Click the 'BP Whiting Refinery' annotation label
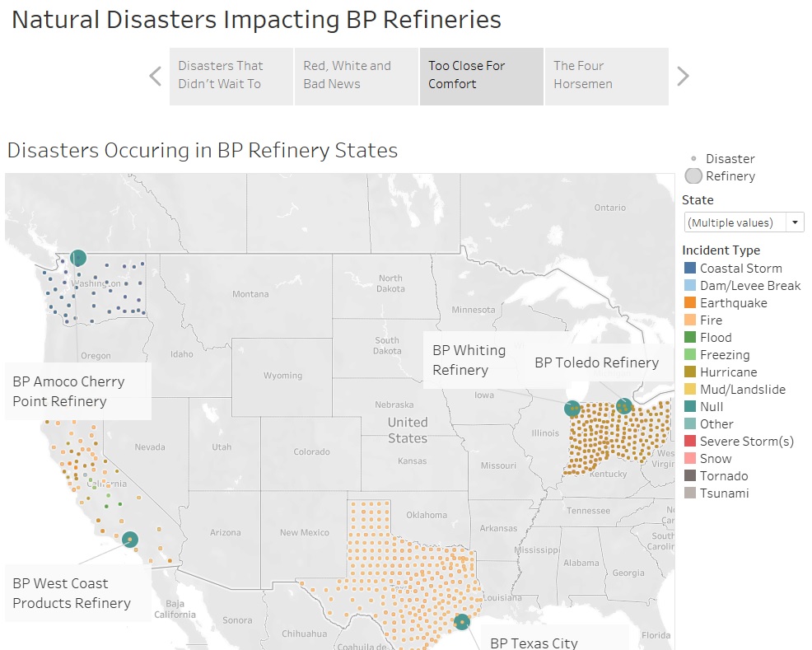 (x=469, y=360)
